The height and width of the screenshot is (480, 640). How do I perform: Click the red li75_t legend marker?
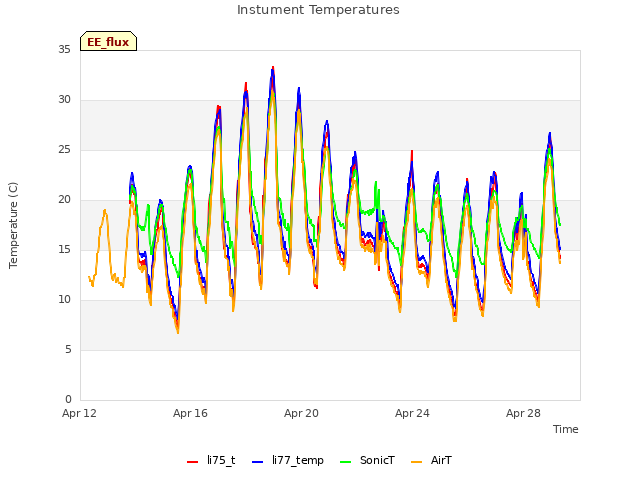pos(192,462)
